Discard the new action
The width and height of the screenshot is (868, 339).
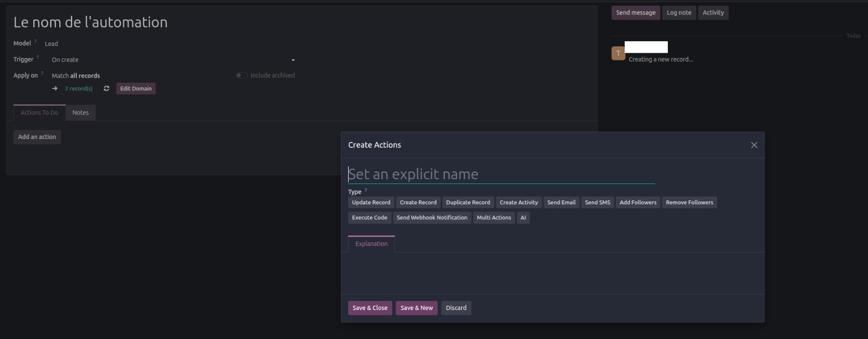[456, 308]
